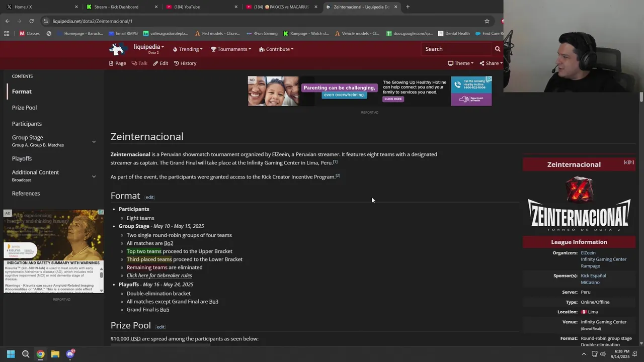The image size is (644, 362).
Task: Open the Email RMPG bookmark
Action: coord(123,34)
